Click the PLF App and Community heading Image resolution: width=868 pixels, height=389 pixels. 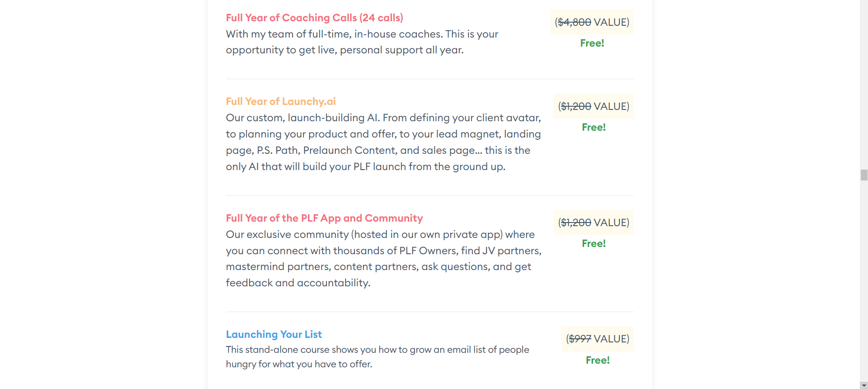(x=324, y=218)
